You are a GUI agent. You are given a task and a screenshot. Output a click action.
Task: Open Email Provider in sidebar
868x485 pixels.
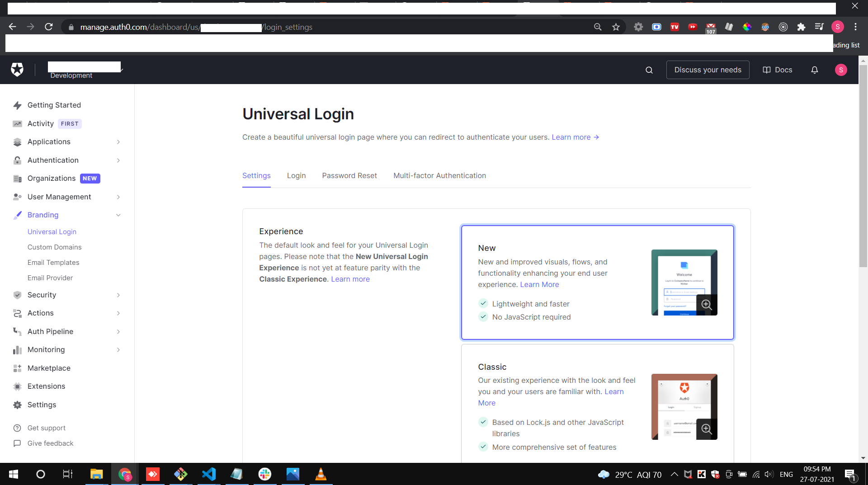[x=50, y=278]
